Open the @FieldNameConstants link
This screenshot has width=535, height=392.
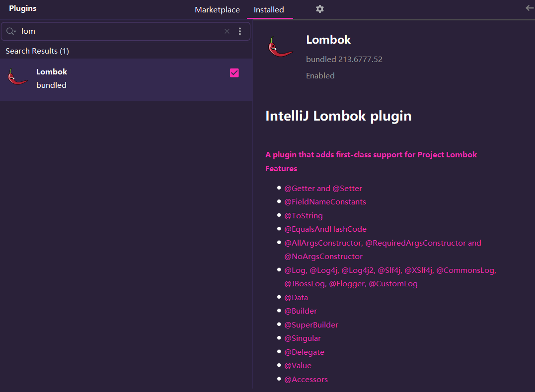pyautogui.click(x=325, y=202)
